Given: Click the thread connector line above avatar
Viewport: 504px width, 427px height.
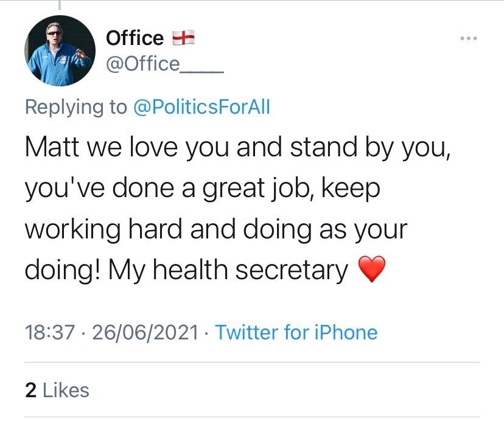Looking at the screenshot, I should (x=59, y=5).
